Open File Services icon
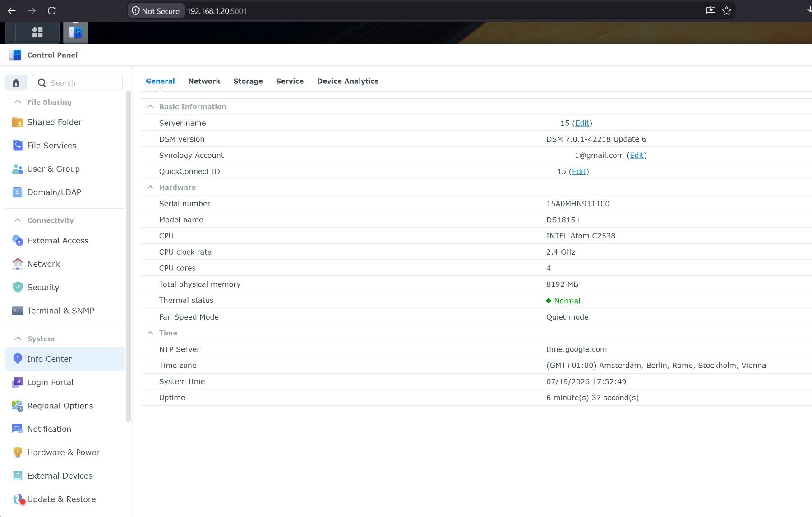 pyautogui.click(x=18, y=146)
